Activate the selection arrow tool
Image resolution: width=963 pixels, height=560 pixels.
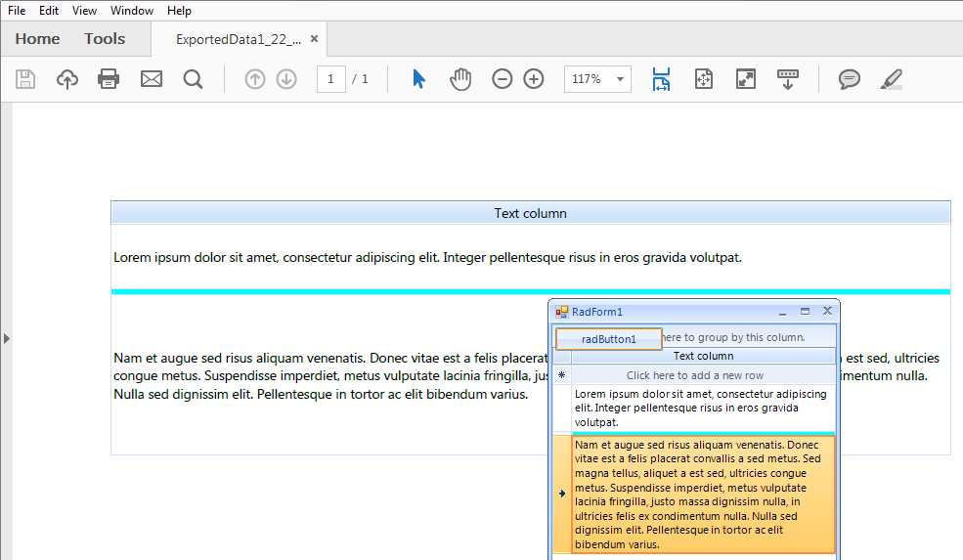coord(418,79)
